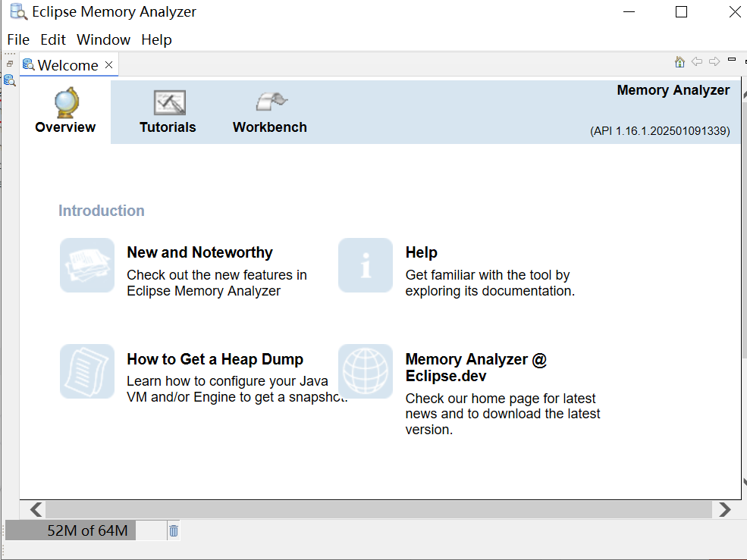
Task: Open the Help menu
Action: pyautogui.click(x=156, y=39)
